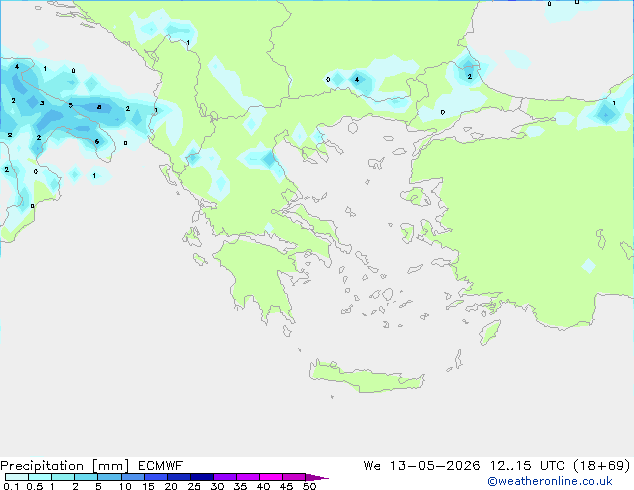This screenshot has height=490, width=634.
Task: Click the '20' legend scale label
Action: tap(171, 486)
